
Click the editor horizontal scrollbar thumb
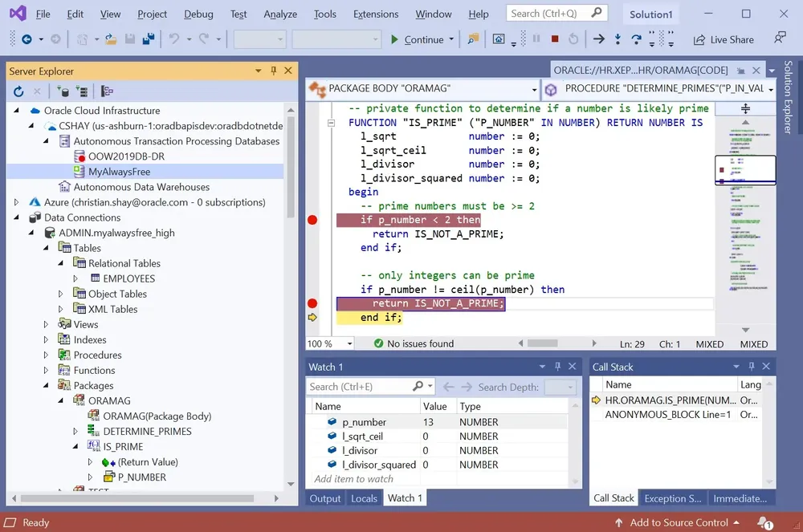(542, 343)
